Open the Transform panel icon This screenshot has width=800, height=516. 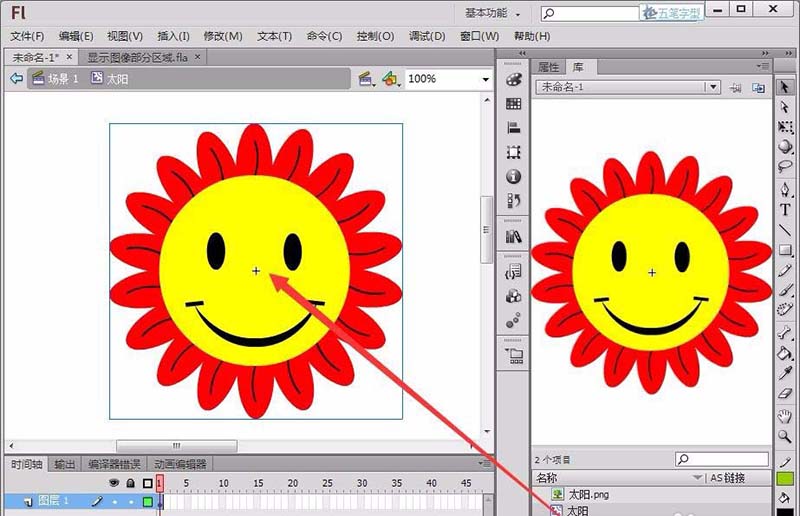(x=513, y=152)
